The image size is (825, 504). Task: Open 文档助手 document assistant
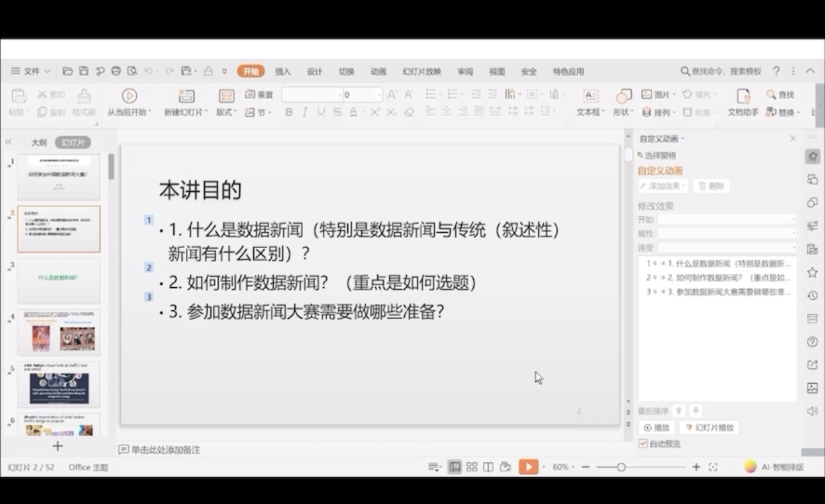pyautogui.click(x=742, y=97)
